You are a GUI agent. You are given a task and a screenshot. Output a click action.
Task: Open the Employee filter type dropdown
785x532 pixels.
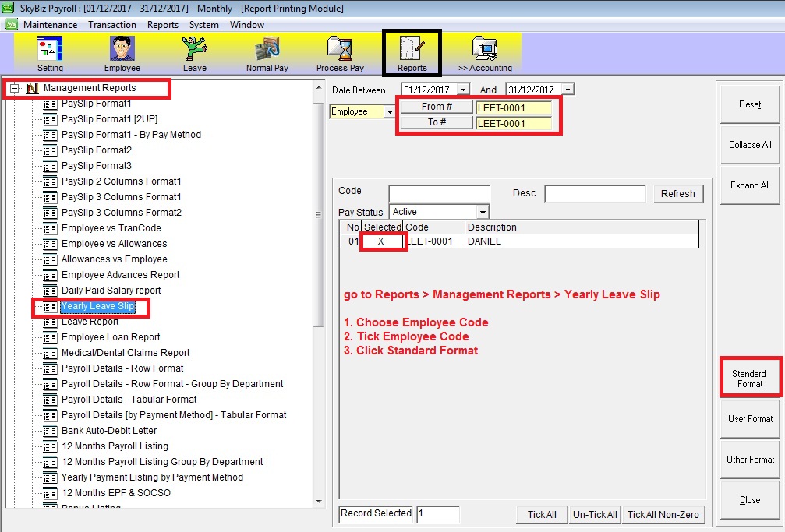point(389,112)
